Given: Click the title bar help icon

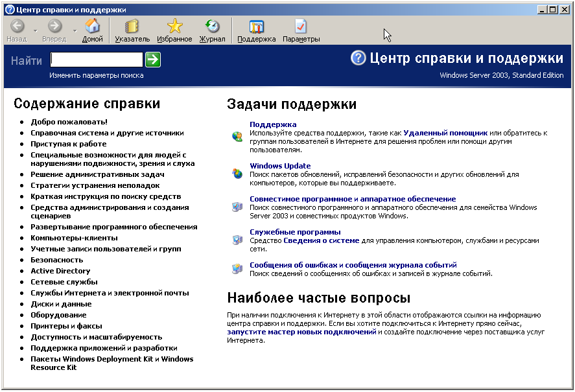Looking at the screenshot, I should point(10,10).
